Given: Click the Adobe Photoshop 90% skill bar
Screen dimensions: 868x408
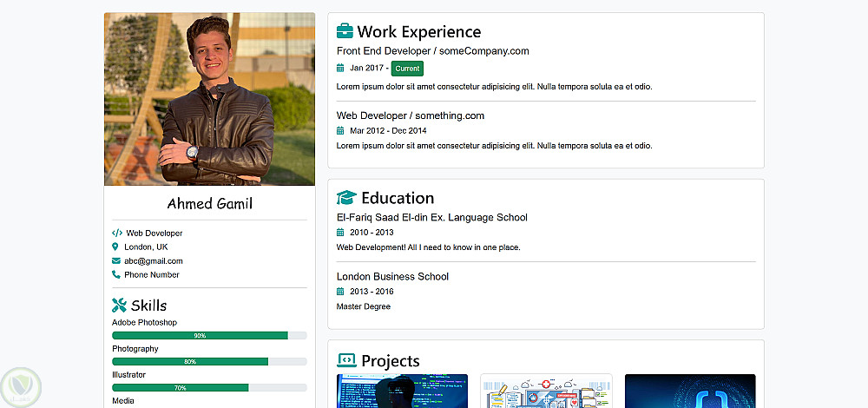Looking at the screenshot, I should click(200, 335).
